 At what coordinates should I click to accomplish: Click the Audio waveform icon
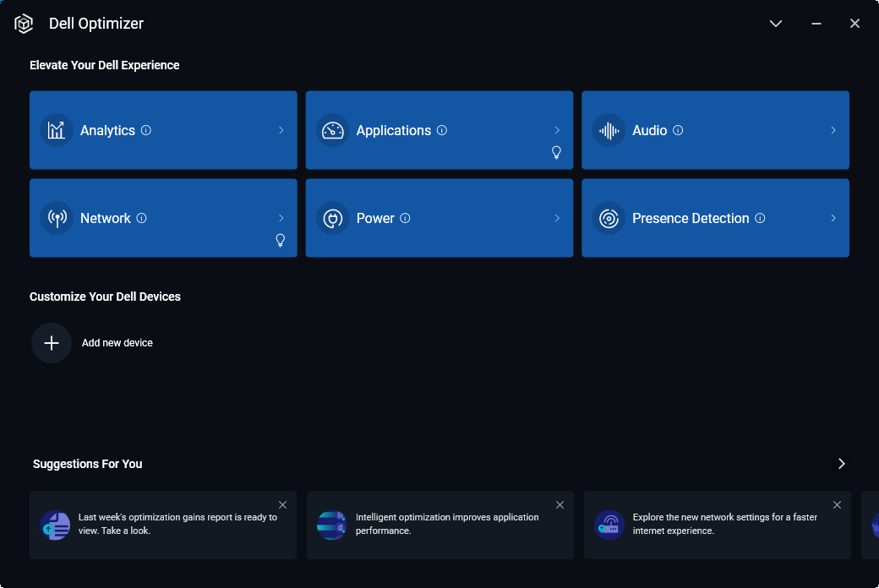(x=609, y=130)
